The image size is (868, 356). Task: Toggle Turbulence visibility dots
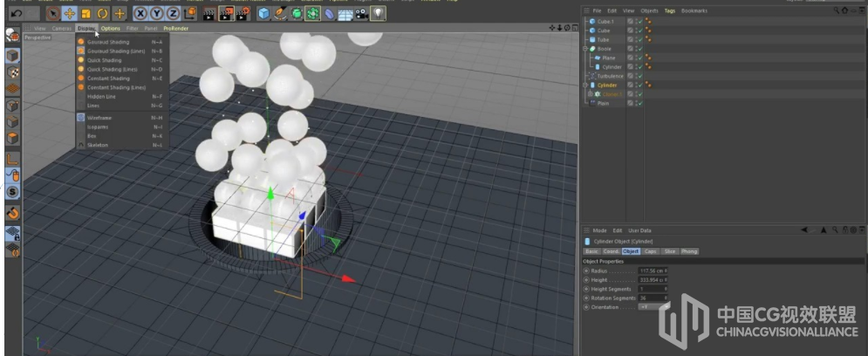pyautogui.click(x=635, y=76)
